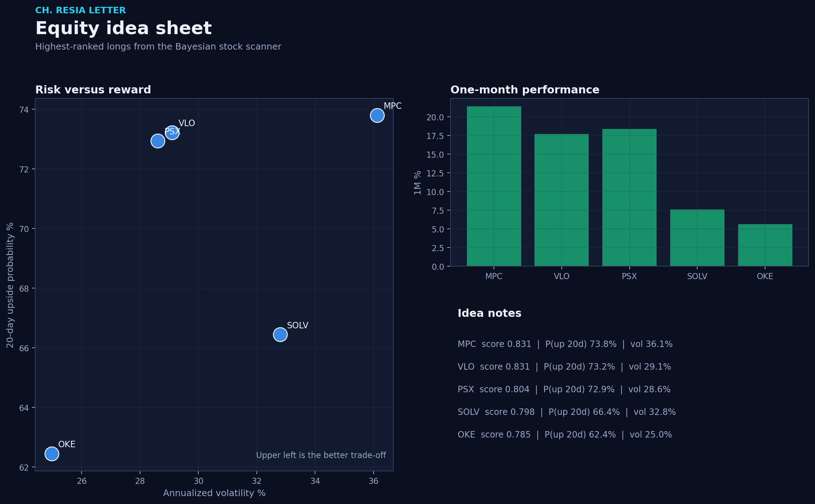This screenshot has width=815, height=504.
Task: Click the SOLV scatter point
Action: pos(280,334)
